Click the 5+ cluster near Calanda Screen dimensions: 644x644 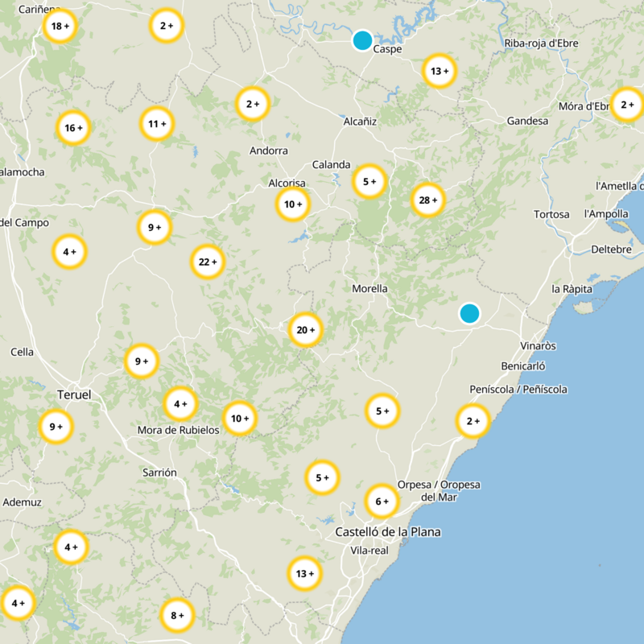369,181
